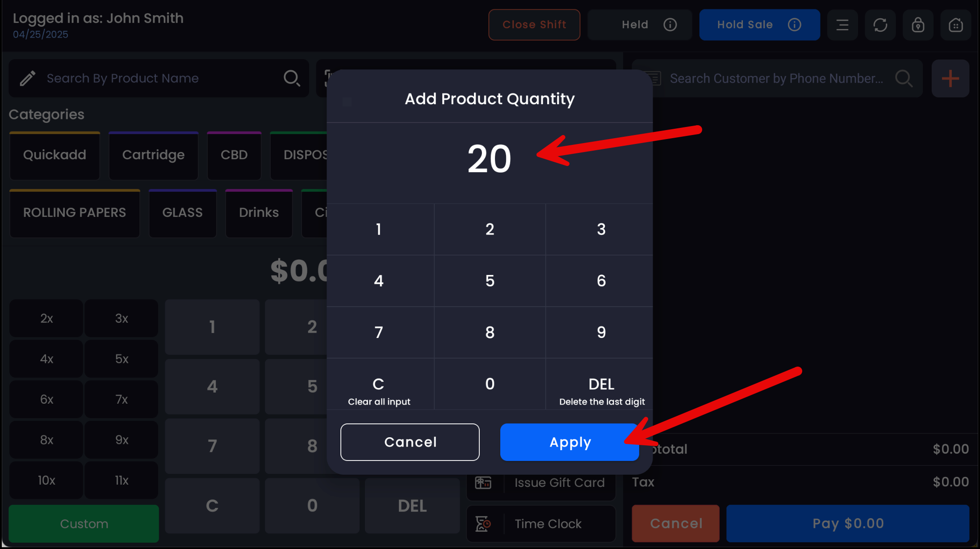Cancel the Add Product Quantity dialog
Screen dimensions: 980x549
[x=410, y=442]
